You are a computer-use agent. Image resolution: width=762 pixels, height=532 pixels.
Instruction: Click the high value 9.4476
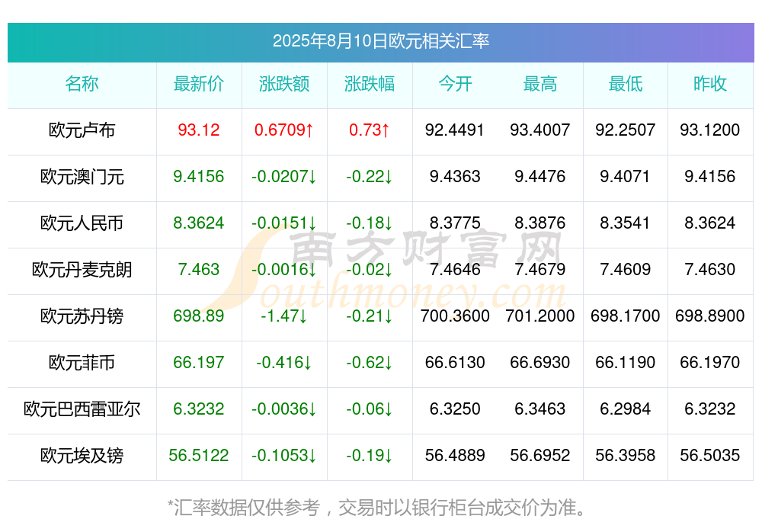click(x=540, y=176)
